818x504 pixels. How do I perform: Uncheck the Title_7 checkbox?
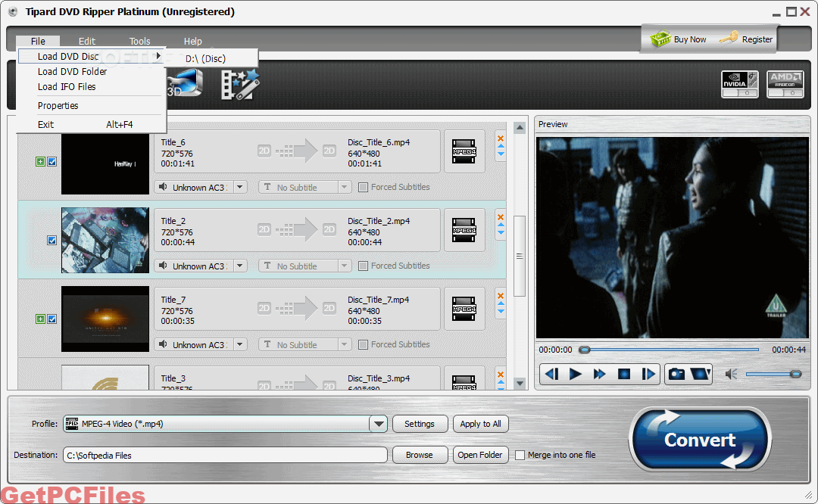52,319
